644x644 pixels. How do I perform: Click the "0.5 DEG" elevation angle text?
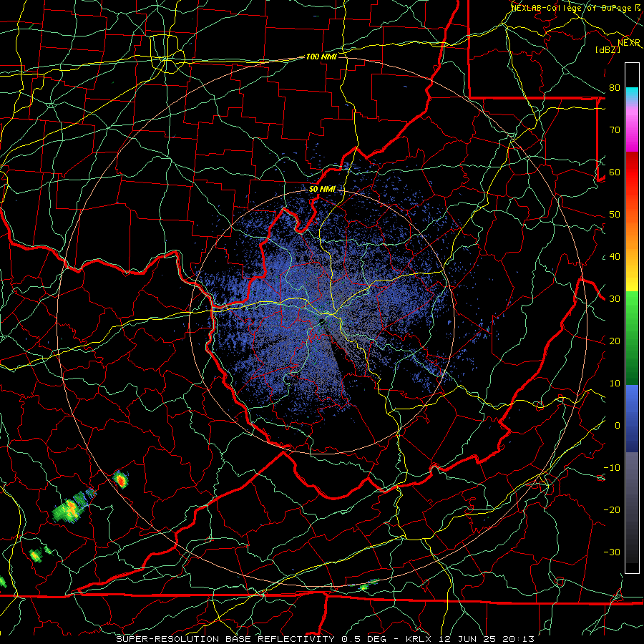pos(364,639)
